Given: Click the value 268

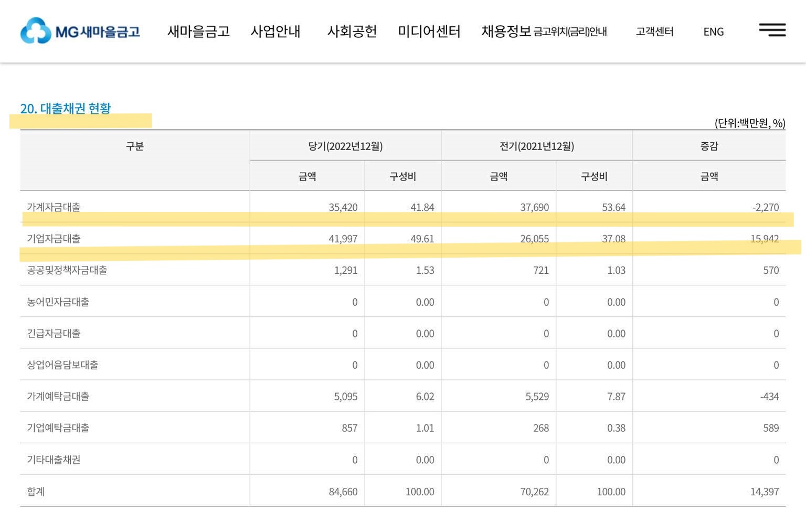Looking at the screenshot, I should pos(541,429).
